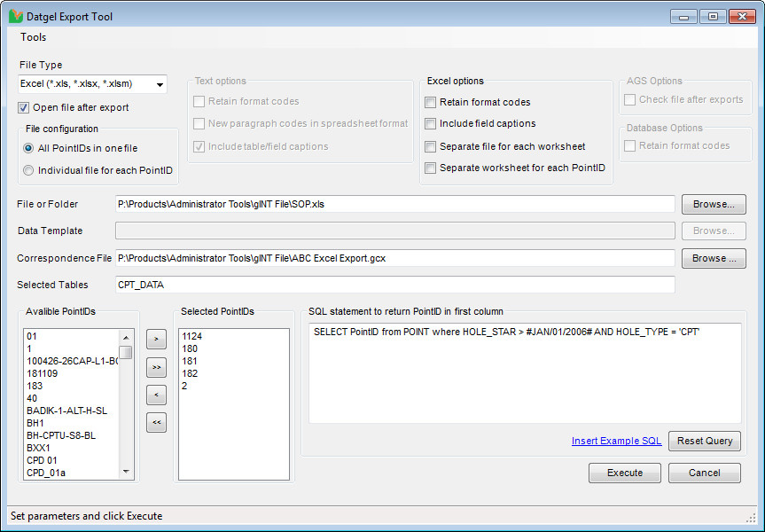
Task: Close the Datgel Export Tool window
Action: coord(742,17)
